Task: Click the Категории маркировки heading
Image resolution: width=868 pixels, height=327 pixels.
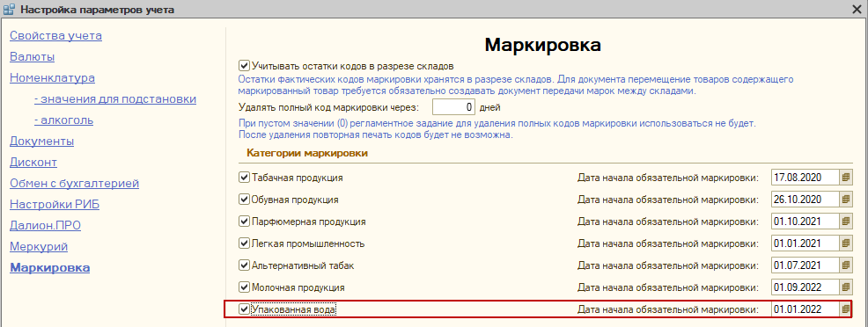Action: (x=308, y=153)
